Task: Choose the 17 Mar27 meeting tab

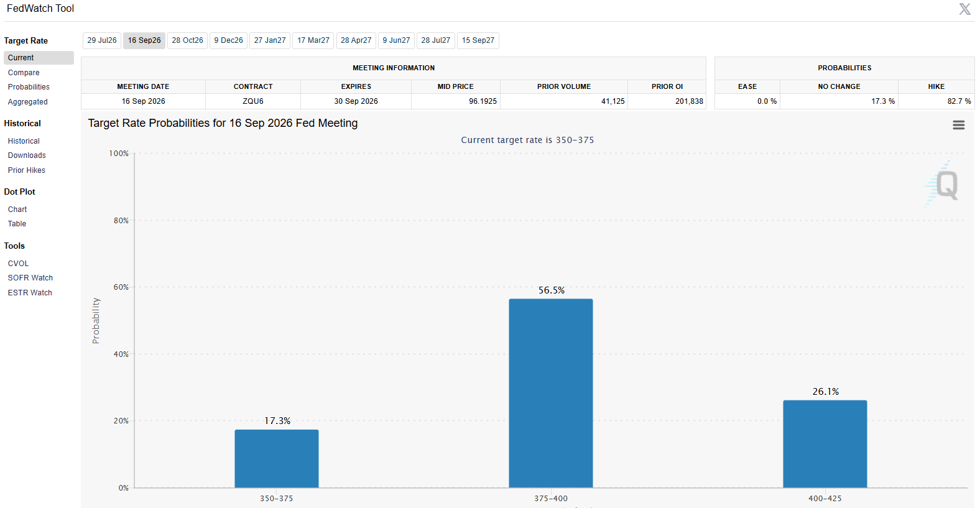Action: 313,40
